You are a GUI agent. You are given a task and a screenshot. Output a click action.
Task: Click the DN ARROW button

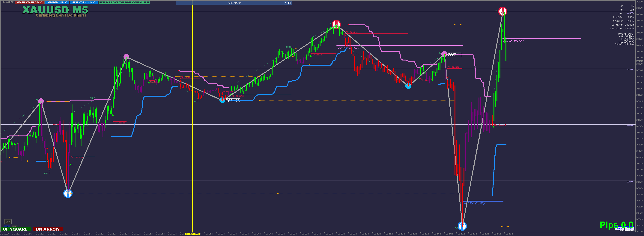click(x=48, y=229)
